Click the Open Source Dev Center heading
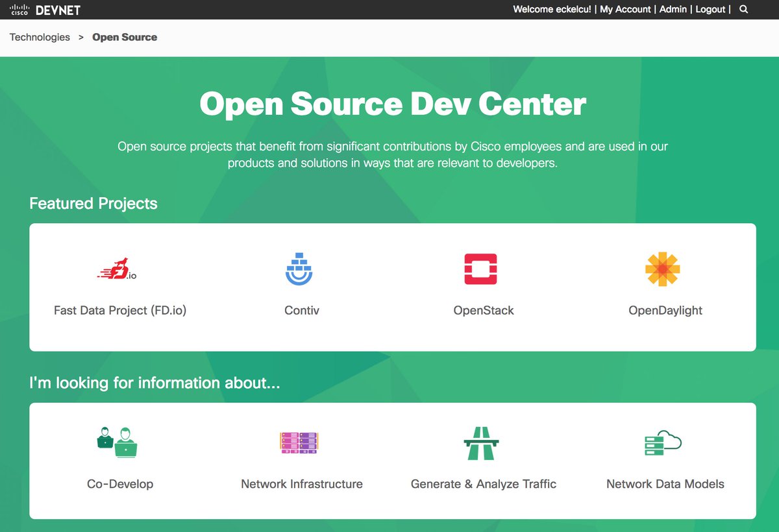 coord(393,104)
